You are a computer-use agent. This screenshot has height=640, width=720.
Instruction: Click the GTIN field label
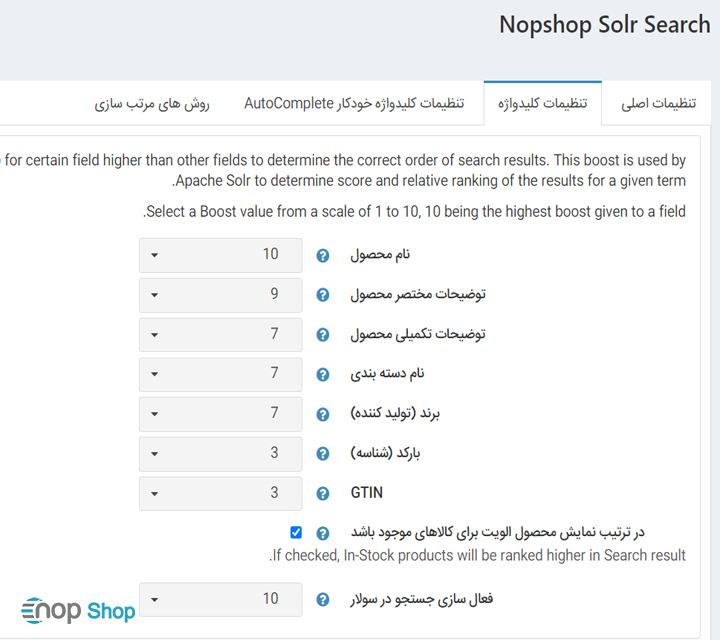[x=366, y=493]
